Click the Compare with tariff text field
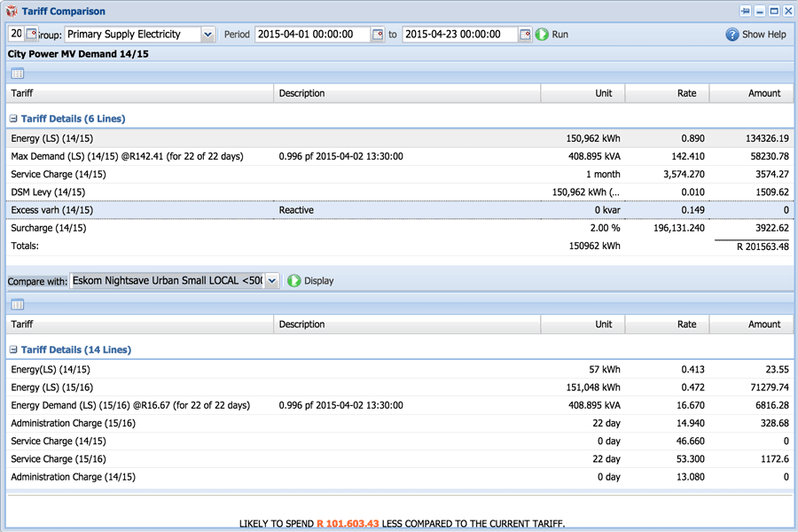This screenshot has width=798, height=532. click(x=168, y=280)
